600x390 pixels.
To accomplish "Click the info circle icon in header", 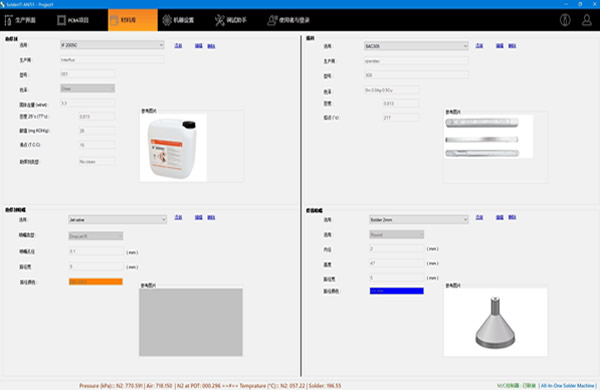I will tap(565, 20).
